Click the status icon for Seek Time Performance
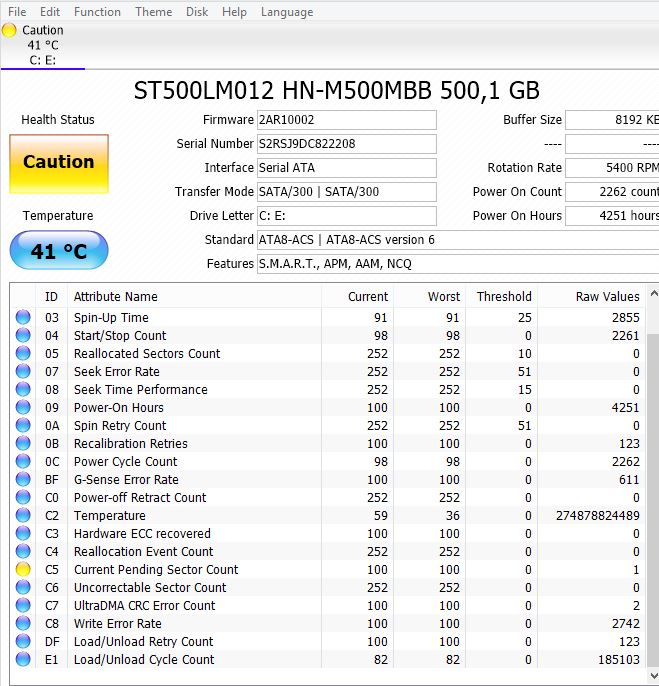 [23, 389]
